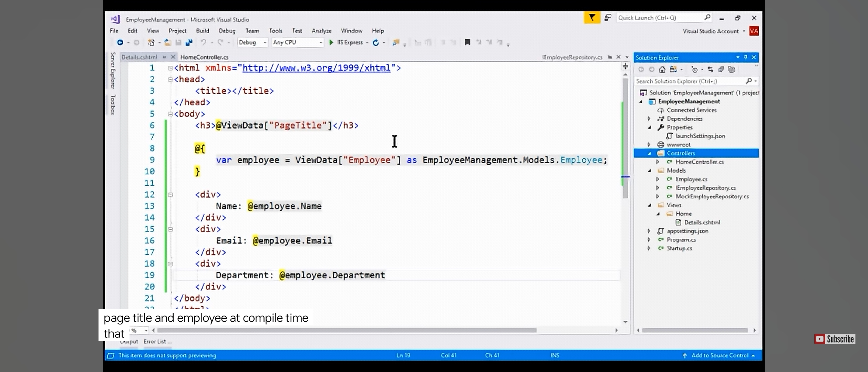This screenshot has height=372, width=868.
Task: Open the editor tab list dropdown arrow
Action: point(627,57)
